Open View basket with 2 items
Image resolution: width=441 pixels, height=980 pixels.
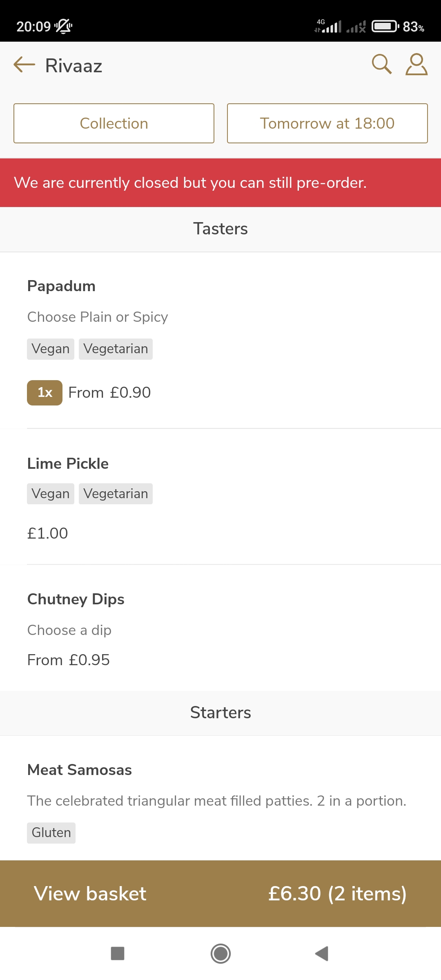[x=220, y=893]
